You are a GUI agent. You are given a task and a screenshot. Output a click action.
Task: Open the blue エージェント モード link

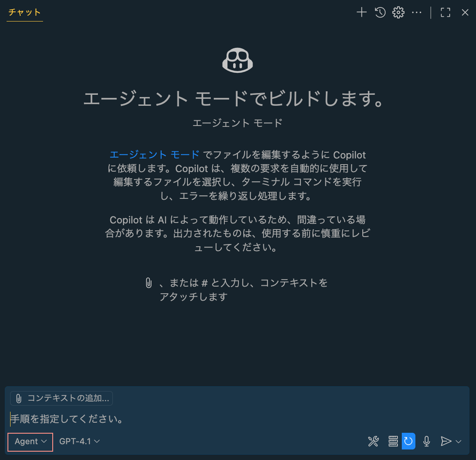pos(154,155)
